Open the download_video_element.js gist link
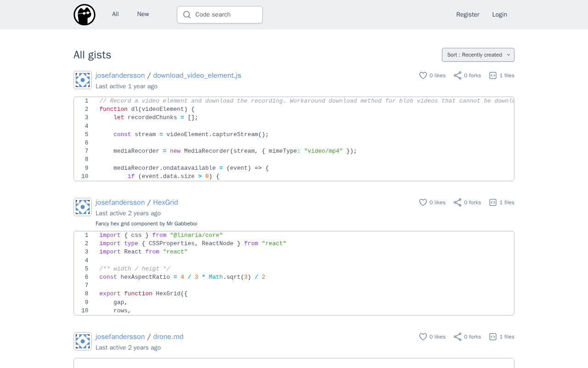588x368 pixels. [x=197, y=75]
